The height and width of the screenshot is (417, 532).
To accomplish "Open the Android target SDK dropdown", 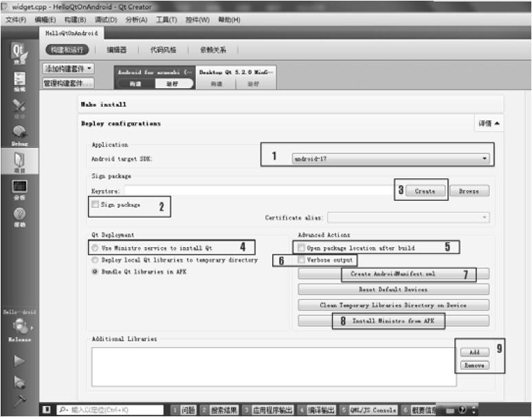I will coord(390,158).
